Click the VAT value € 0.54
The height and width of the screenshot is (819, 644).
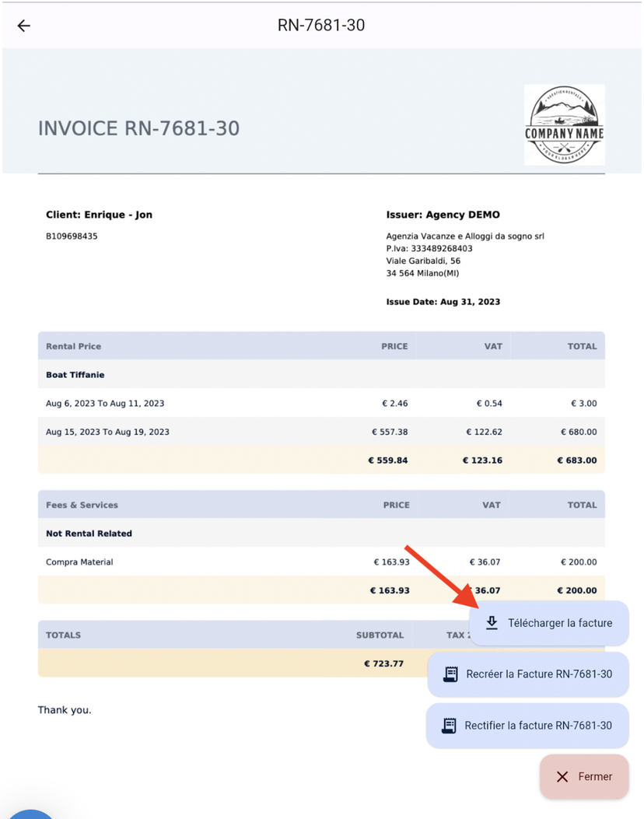pyautogui.click(x=489, y=403)
